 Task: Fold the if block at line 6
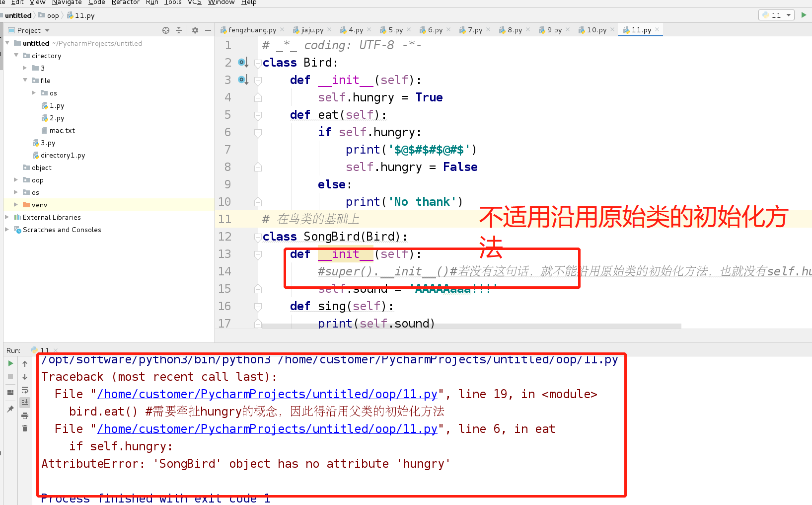[x=258, y=133]
